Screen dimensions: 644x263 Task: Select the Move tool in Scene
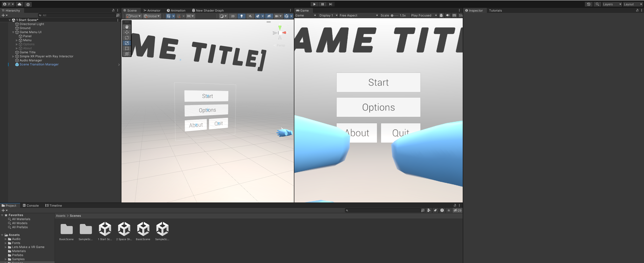click(x=127, y=32)
